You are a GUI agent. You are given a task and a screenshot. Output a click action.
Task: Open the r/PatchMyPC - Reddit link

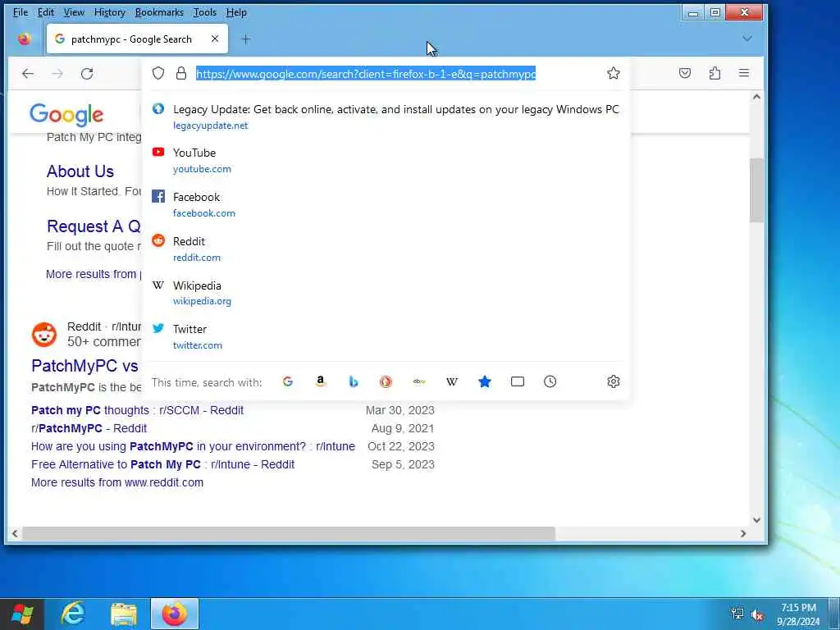pyautogui.click(x=89, y=428)
